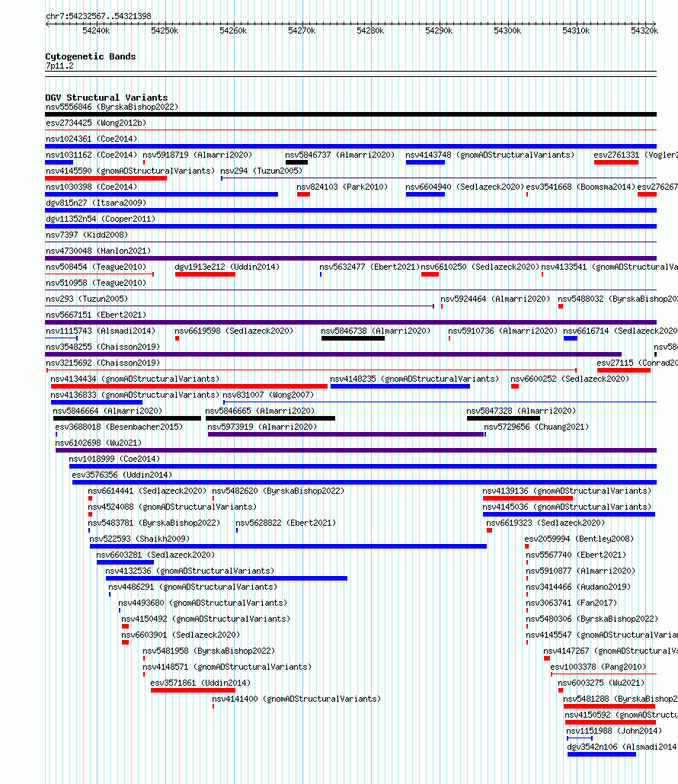Click nsv1031162 (Coe2014) variant label
678x784 pixels.
pos(91,155)
